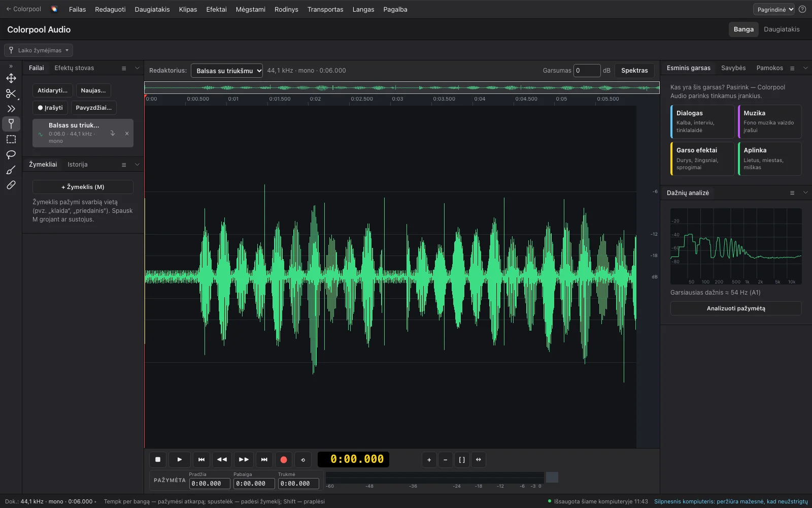812x508 pixels.
Task: Collapse the Žymekliai panel chevron
Action: 137,165
